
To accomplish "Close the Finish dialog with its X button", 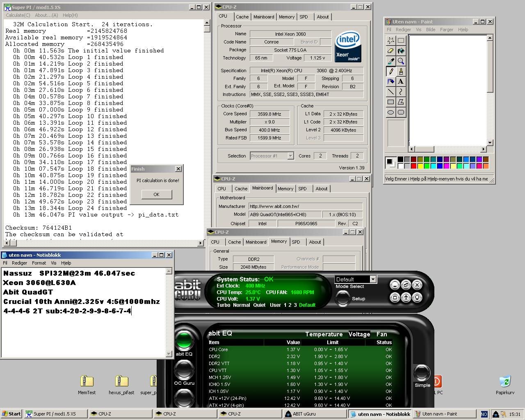I will point(178,169).
